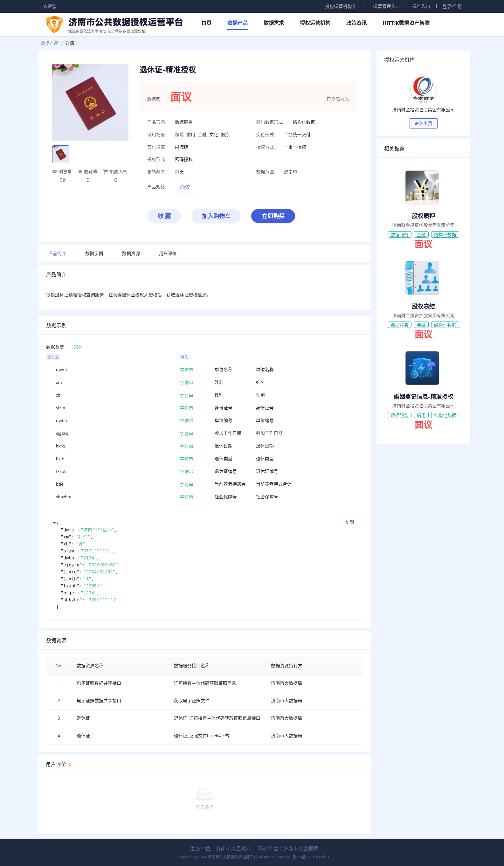The image size is (504, 866).
Task: Click the 暂无数据 empty inbox icon
Action: [x=205, y=794]
